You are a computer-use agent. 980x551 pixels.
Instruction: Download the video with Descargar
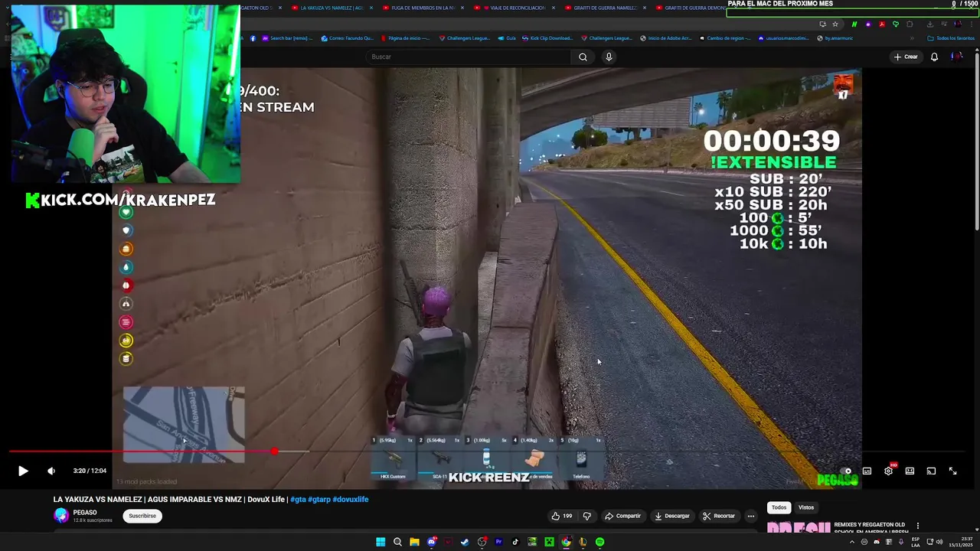[671, 516]
